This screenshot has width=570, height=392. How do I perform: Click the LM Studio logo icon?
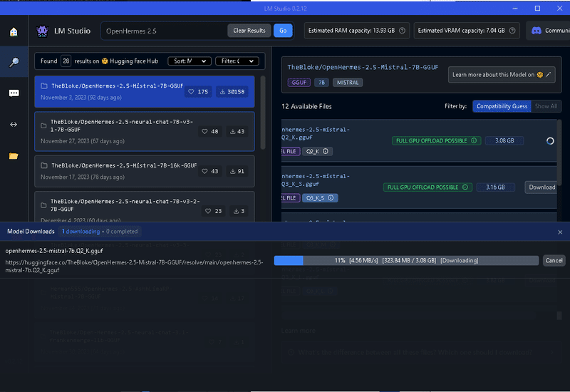(x=42, y=31)
